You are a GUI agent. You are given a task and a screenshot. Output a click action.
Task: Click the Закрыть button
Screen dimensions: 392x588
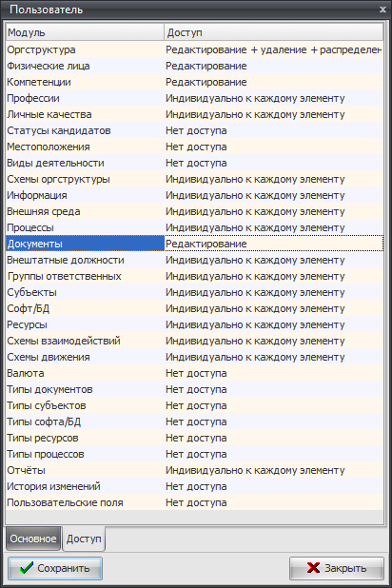tap(337, 568)
